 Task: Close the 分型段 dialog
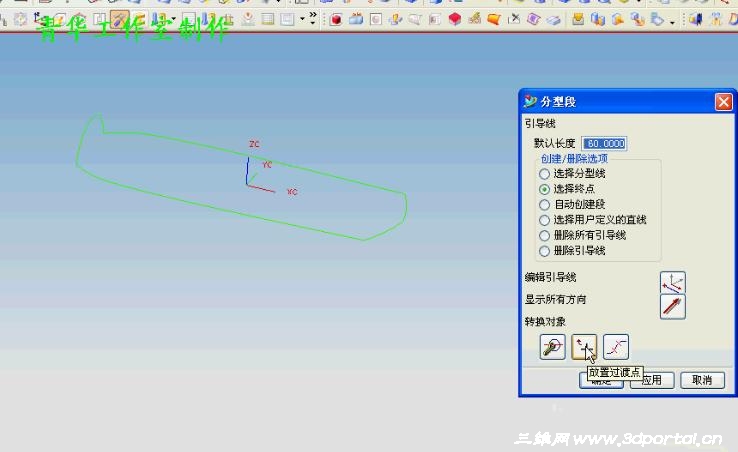(724, 102)
